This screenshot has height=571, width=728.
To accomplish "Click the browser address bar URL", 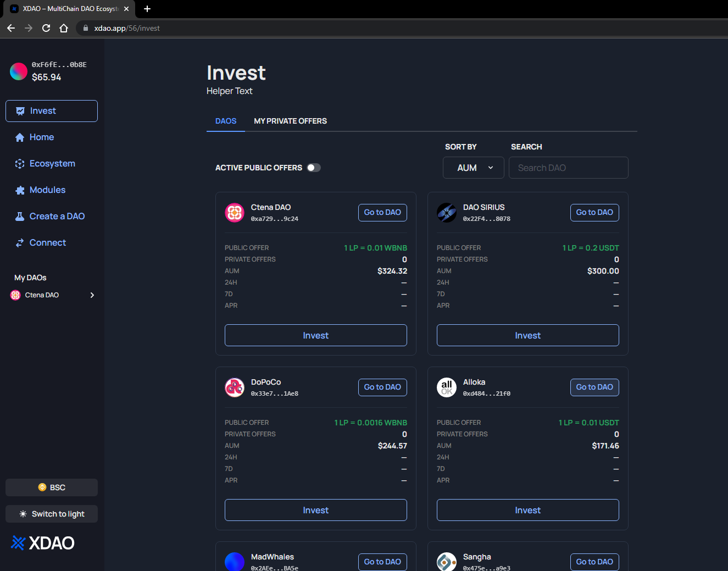I will [127, 28].
